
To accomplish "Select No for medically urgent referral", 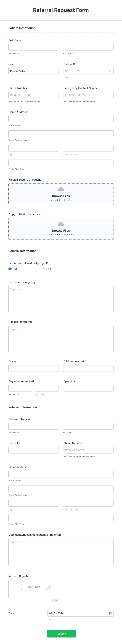I will click(45, 269).
